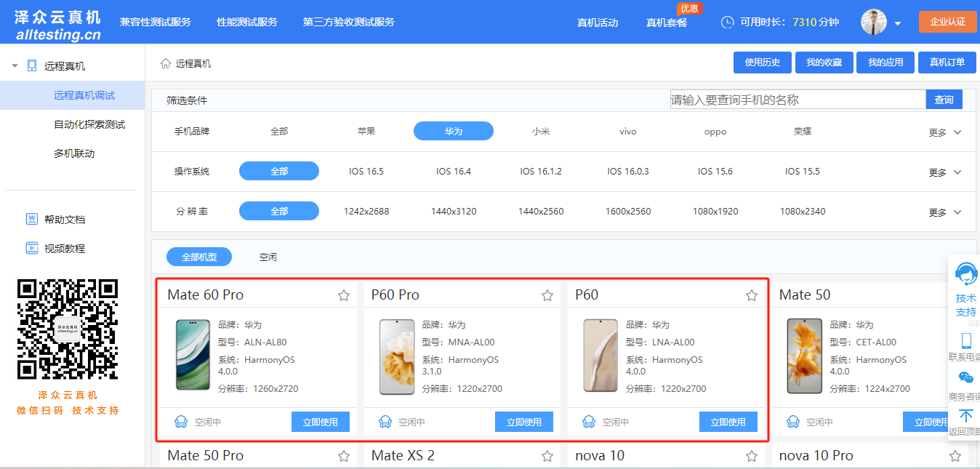Star the Mate XS 2 device
The image size is (980, 469).
(x=547, y=456)
